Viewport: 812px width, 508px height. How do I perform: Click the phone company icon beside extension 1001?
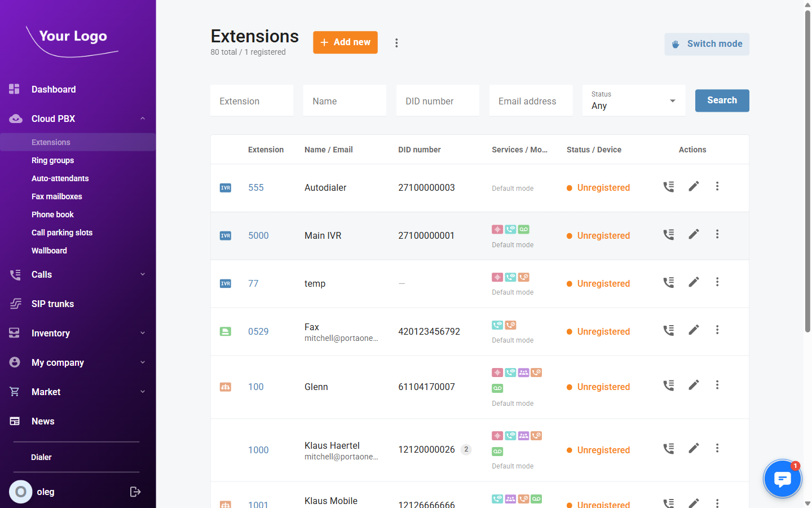tap(226, 504)
